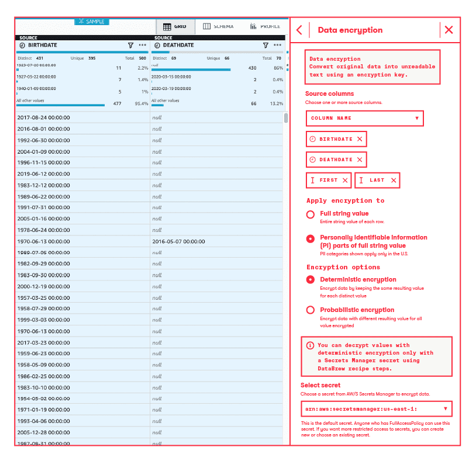Screen dimensions: 476x461
Task: Select Deterministic encryption radio option
Action: (x=311, y=280)
